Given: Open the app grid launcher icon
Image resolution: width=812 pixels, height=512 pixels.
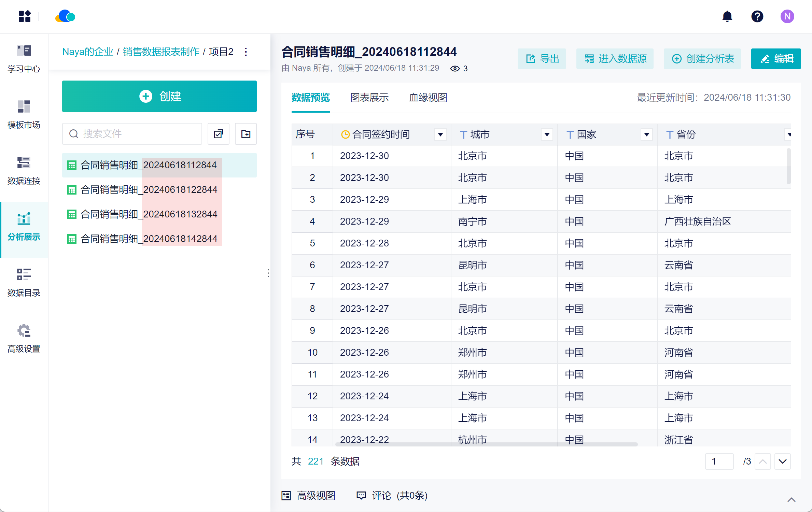Looking at the screenshot, I should point(25,16).
